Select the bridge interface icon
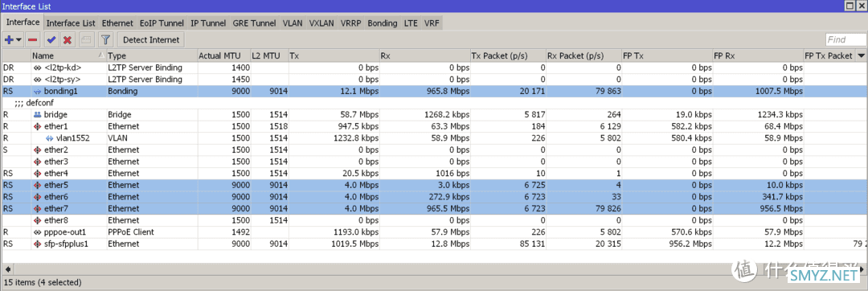Viewport: 868px width, 291px height. coord(38,114)
